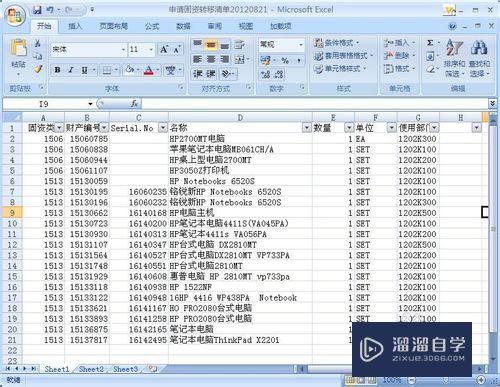Apply percent style
500x387 pixels.
[x=285, y=60]
